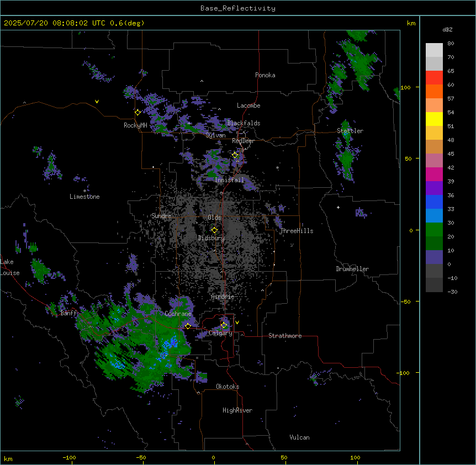Click the Airdrie city label
Viewport: 476px width, 465px height.
(223, 297)
